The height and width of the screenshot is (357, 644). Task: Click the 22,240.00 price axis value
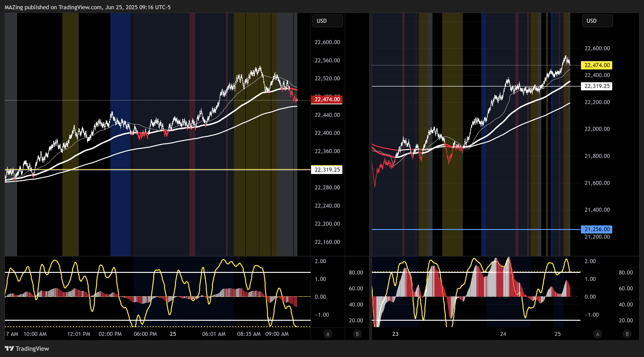327,206
